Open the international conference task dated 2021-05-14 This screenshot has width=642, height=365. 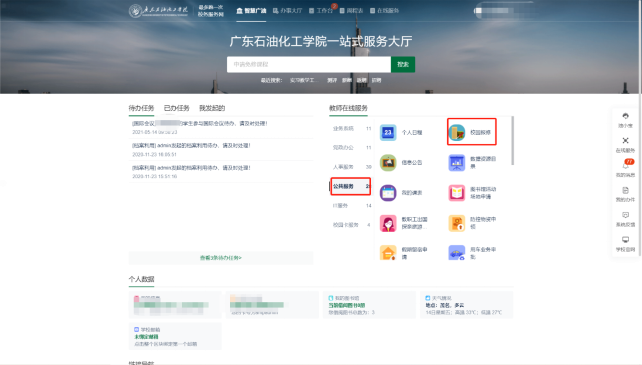coord(221,127)
